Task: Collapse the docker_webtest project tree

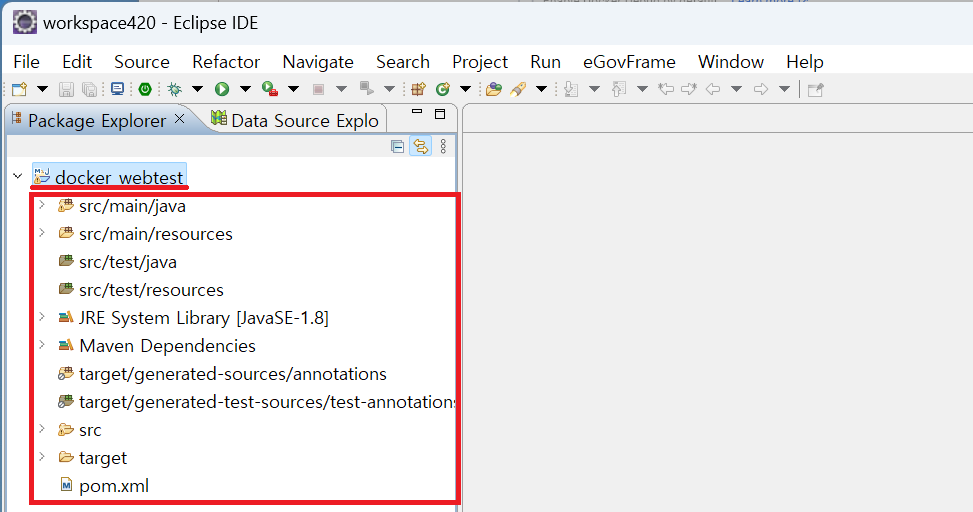Action: (17, 178)
